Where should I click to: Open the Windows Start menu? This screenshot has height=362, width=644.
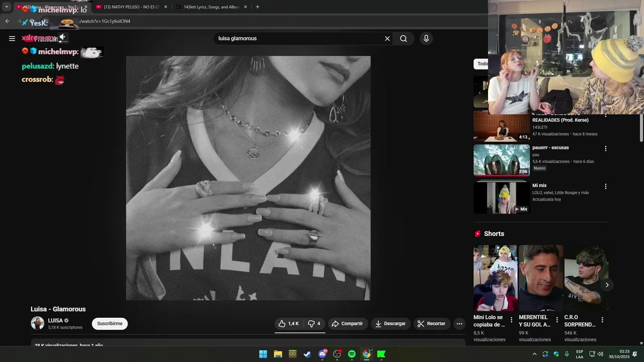(263, 354)
